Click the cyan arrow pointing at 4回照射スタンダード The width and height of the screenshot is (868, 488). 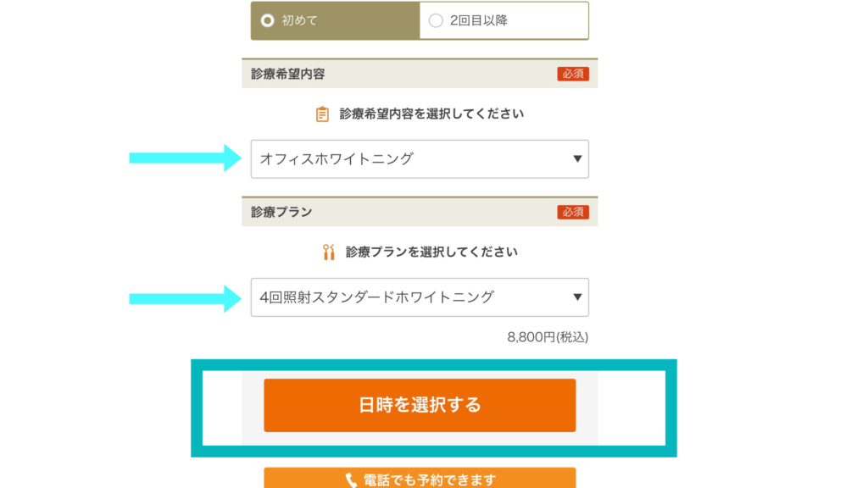pyautogui.click(x=185, y=299)
